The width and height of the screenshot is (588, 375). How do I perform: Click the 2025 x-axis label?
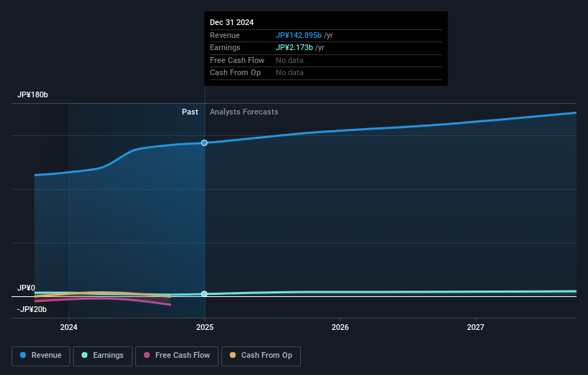pos(205,327)
